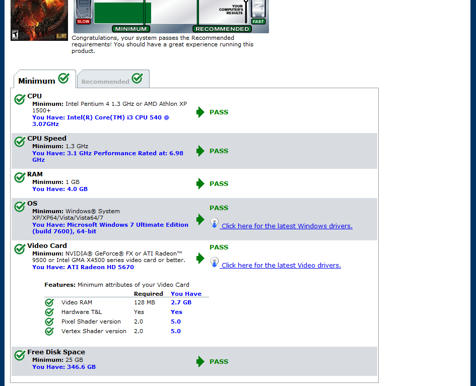Click the green checkmark next to CPU
476x386 pixels.
pos(20,99)
